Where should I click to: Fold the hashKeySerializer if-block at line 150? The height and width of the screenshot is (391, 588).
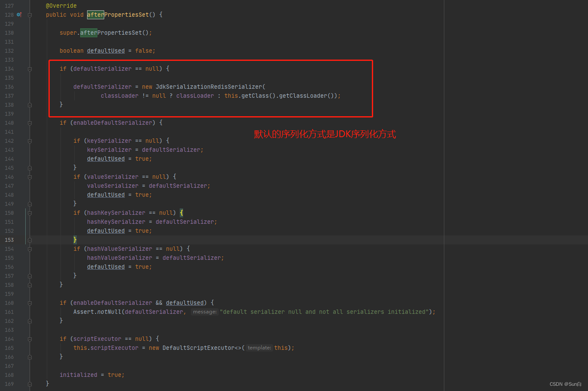[x=30, y=213]
